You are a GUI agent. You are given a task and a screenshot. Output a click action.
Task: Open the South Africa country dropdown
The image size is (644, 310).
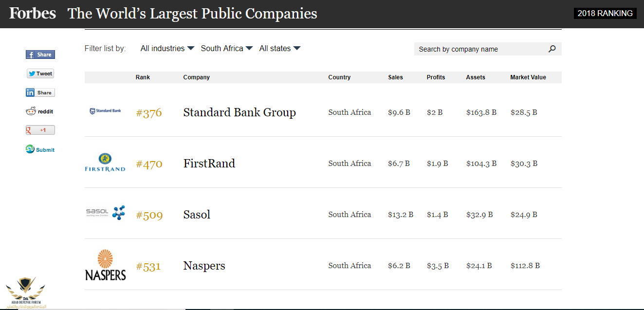coord(227,48)
